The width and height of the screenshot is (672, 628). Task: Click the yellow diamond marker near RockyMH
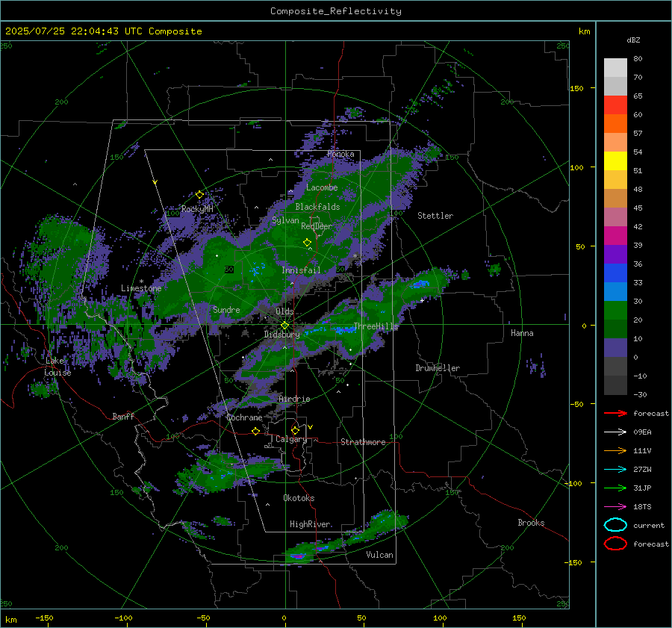pyautogui.click(x=199, y=195)
